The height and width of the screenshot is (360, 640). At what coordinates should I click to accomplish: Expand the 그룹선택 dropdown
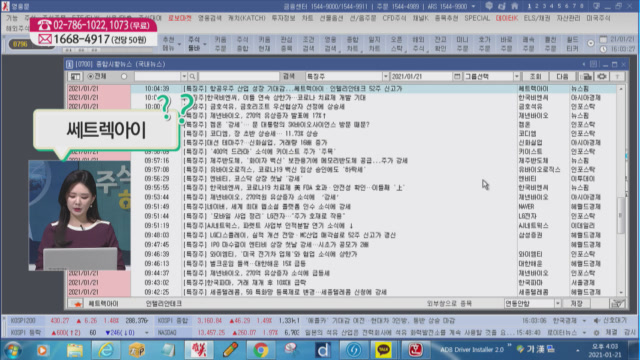tap(516, 76)
